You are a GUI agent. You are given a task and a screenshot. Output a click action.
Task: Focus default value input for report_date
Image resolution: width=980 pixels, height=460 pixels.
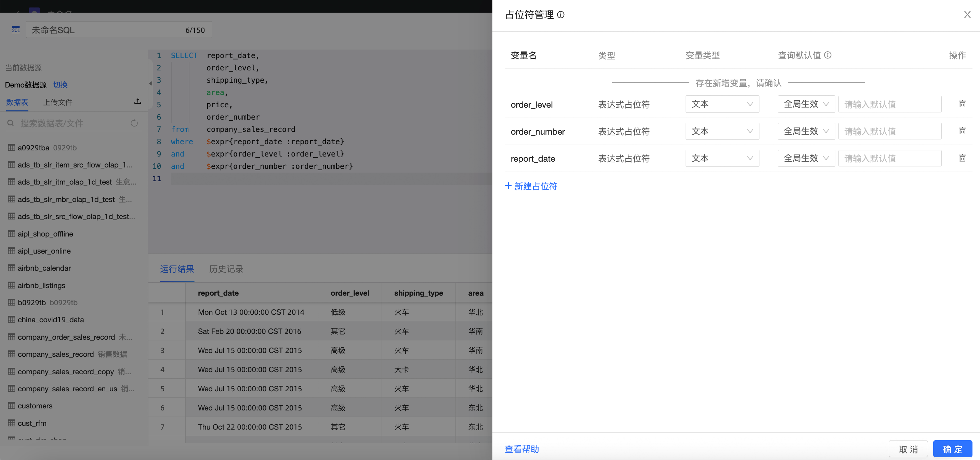coord(890,158)
